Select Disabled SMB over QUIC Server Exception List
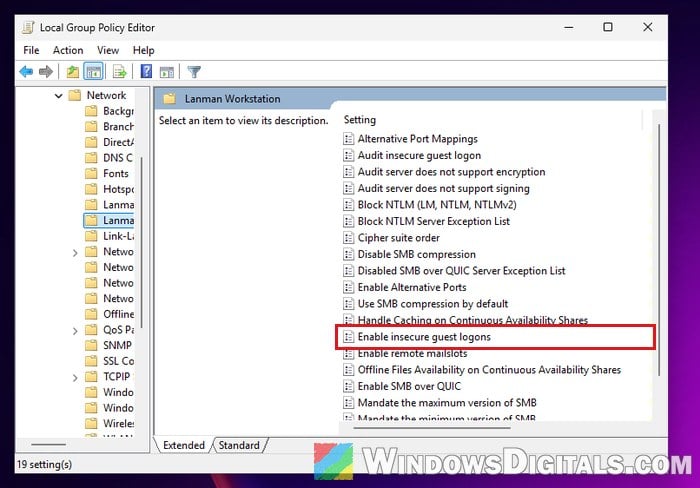 454,271
